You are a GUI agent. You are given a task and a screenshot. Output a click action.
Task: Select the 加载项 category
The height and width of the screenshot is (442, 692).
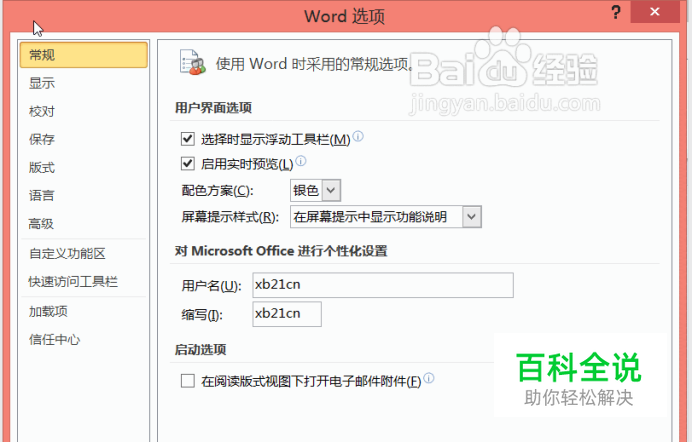[83, 311]
